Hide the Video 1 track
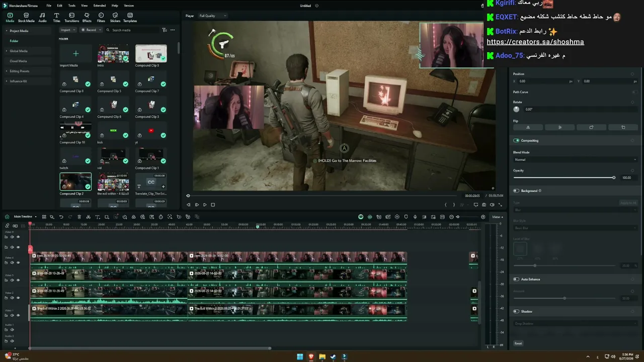 pyautogui.click(x=18, y=315)
